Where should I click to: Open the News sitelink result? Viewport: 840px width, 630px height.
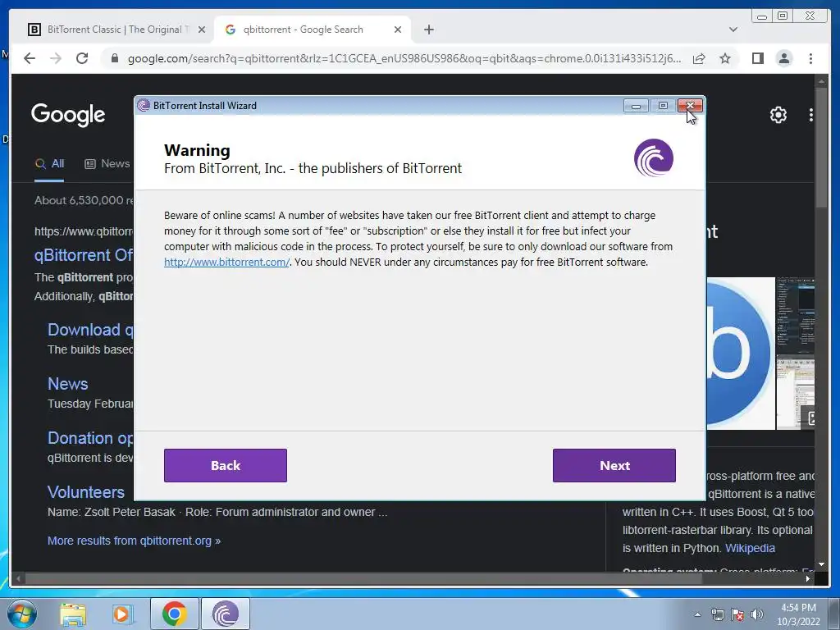tap(67, 384)
